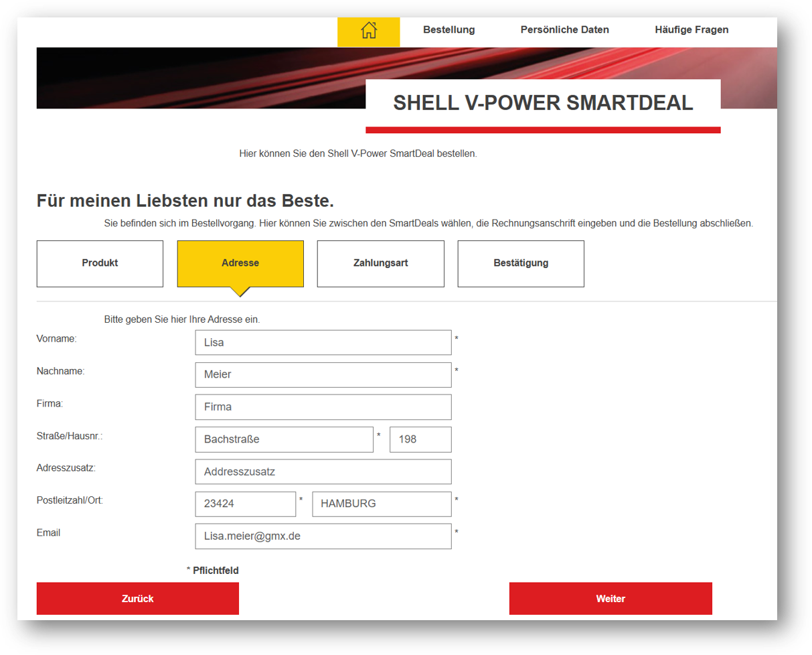
Task: Click the Vorname: label
Action: pos(57,339)
